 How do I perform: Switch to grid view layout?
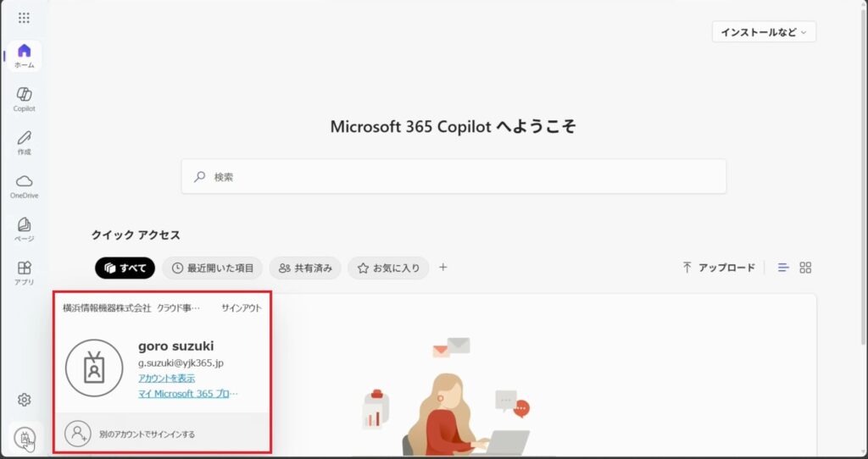click(805, 268)
